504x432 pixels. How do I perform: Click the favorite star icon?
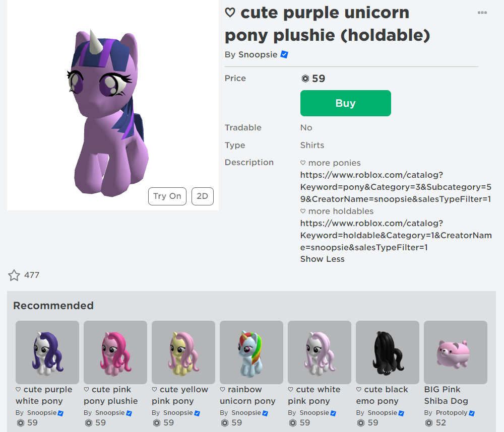tap(14, 275)
